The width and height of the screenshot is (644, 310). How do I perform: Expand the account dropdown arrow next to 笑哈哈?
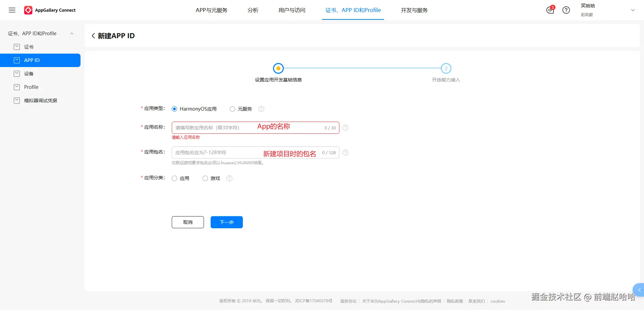coord(633,10)
